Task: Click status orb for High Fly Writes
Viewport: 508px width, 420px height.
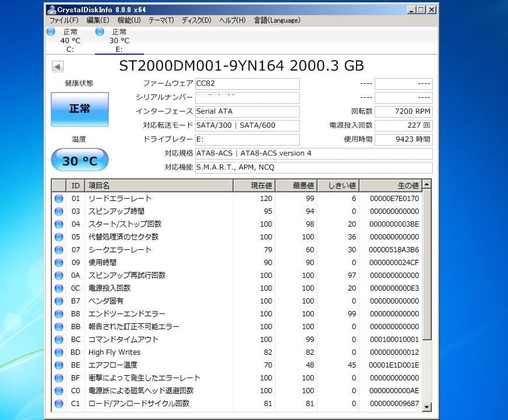Action: coord(59,352)
